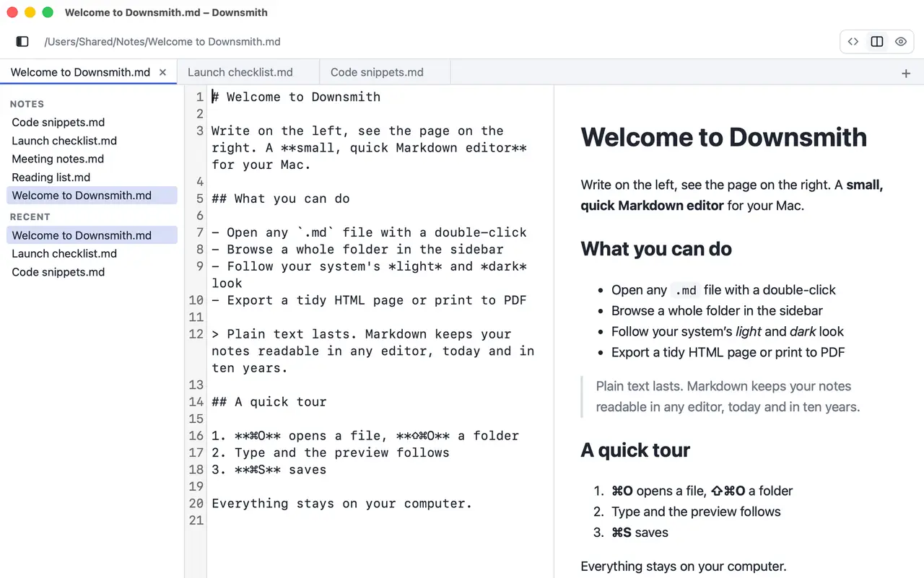Switch to editor-only code view
Screen dimensions: 924x578
click(853, 42)
